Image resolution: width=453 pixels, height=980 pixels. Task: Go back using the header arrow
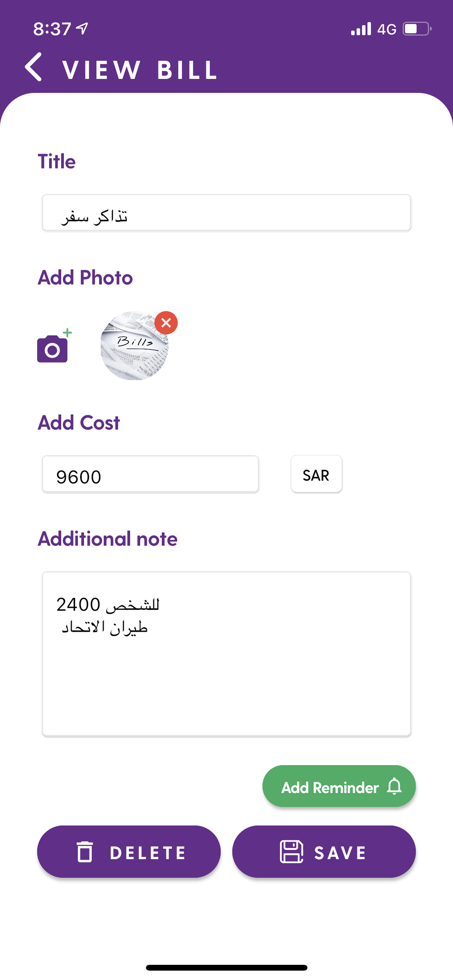pos(34,67)
